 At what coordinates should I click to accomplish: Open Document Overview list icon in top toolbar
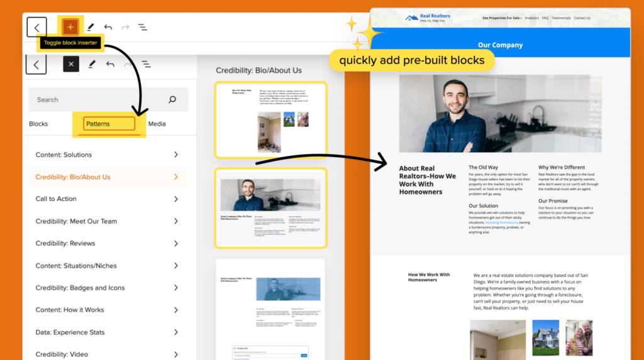pyautogui.click(x=143, y=27)
